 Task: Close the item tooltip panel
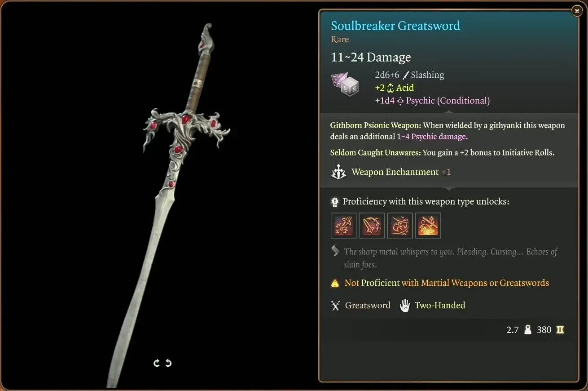[x=577, y=11]
